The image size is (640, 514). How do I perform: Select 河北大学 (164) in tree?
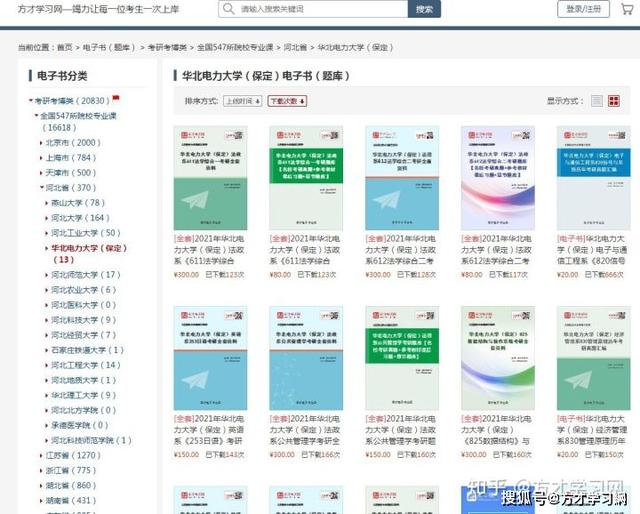point(80,218)
